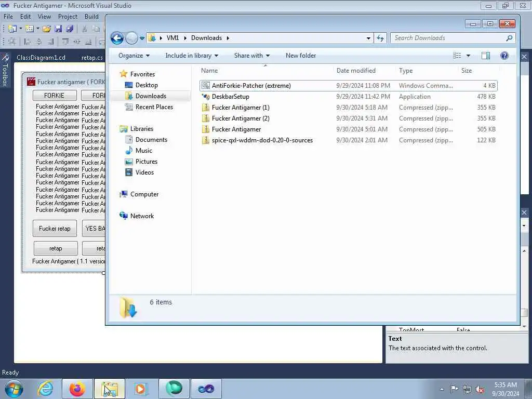This screenshot has width=532, height=399.
Task: Select spice-qxl-wddm-dod-0.20-0-sources zip file
Action: (349, 140)
